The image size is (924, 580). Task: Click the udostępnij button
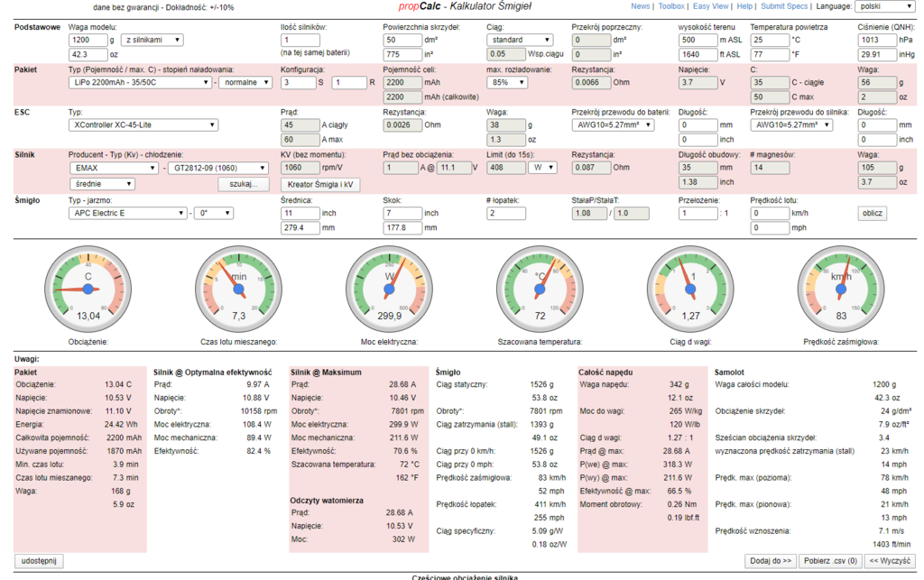click(x=39, y=560)
